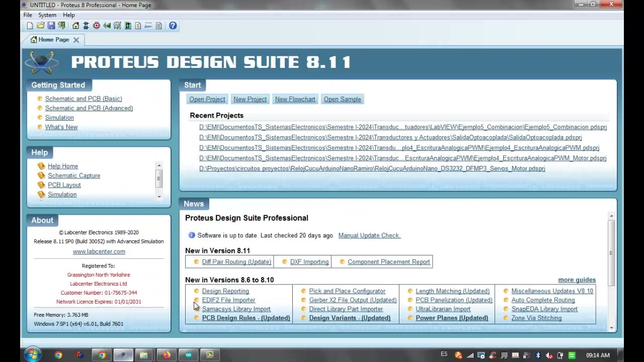Click Manual Update Check link
Screen dimensions: 644x362
tap(369, 235)
